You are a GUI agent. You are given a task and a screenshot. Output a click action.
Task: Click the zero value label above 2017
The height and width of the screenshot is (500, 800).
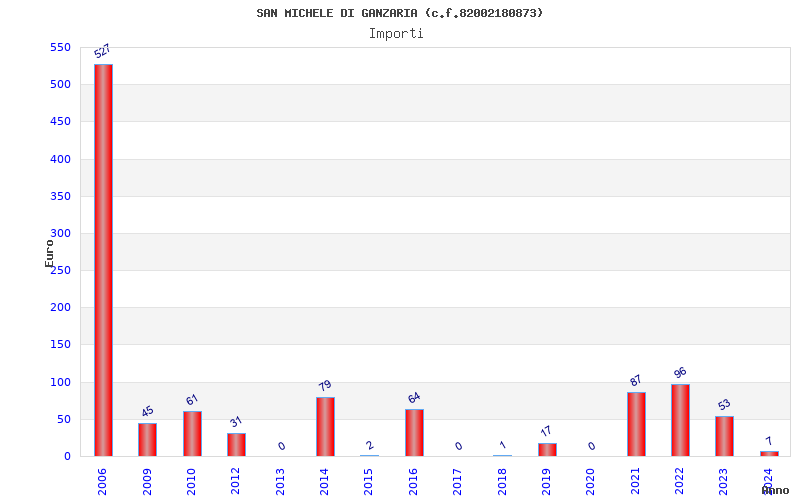pyautogui.click(x=459, y=446)
